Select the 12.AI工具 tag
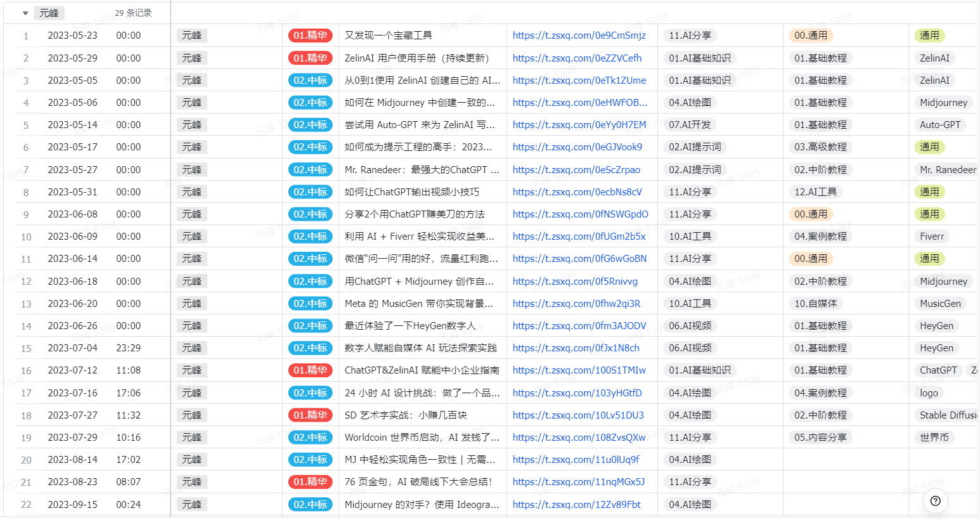The image size is (980, 520). tap(815, 192)
